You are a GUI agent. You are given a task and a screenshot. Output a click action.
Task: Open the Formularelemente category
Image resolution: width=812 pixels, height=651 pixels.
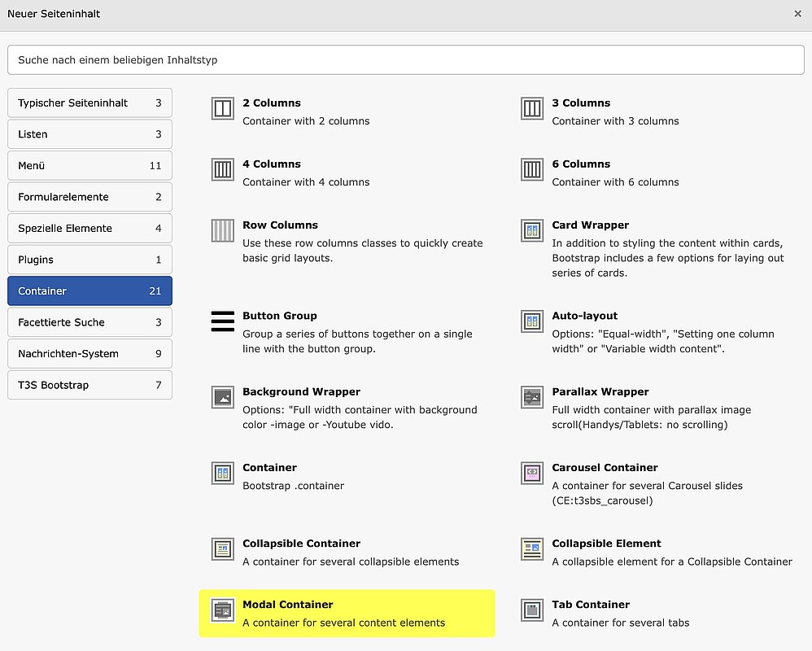pos(89,197)
